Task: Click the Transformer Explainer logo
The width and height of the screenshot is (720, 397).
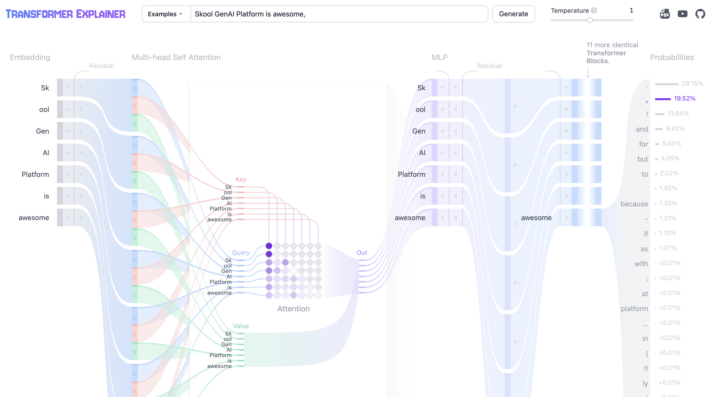Action: click(65, 14)
